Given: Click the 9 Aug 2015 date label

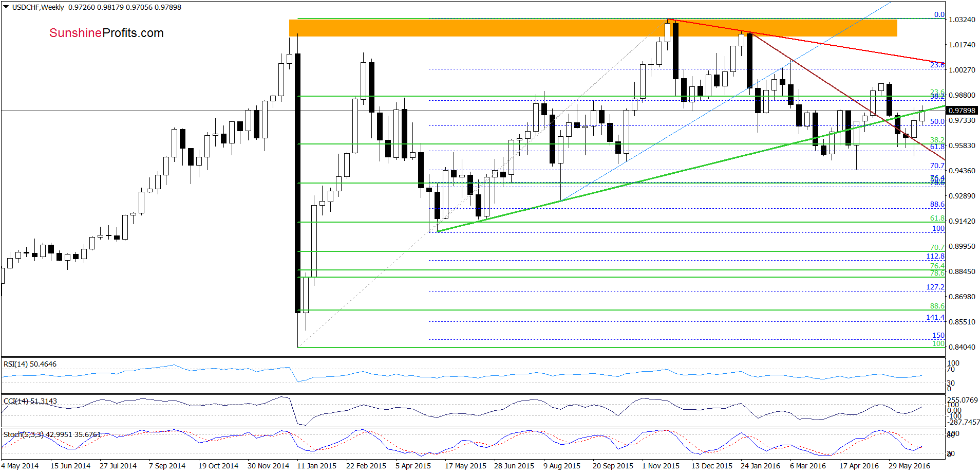Looking at the screenshot, I should click(x=562, y=466).
